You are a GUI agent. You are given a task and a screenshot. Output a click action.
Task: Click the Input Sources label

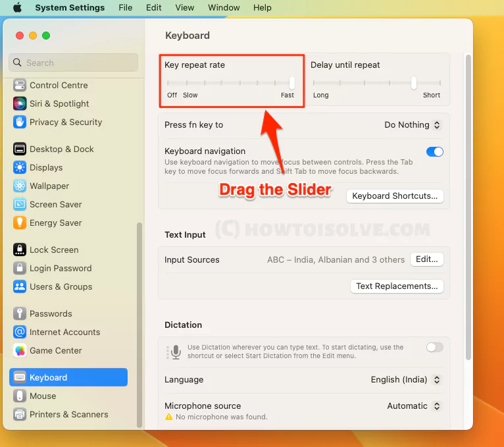(192, 260)
